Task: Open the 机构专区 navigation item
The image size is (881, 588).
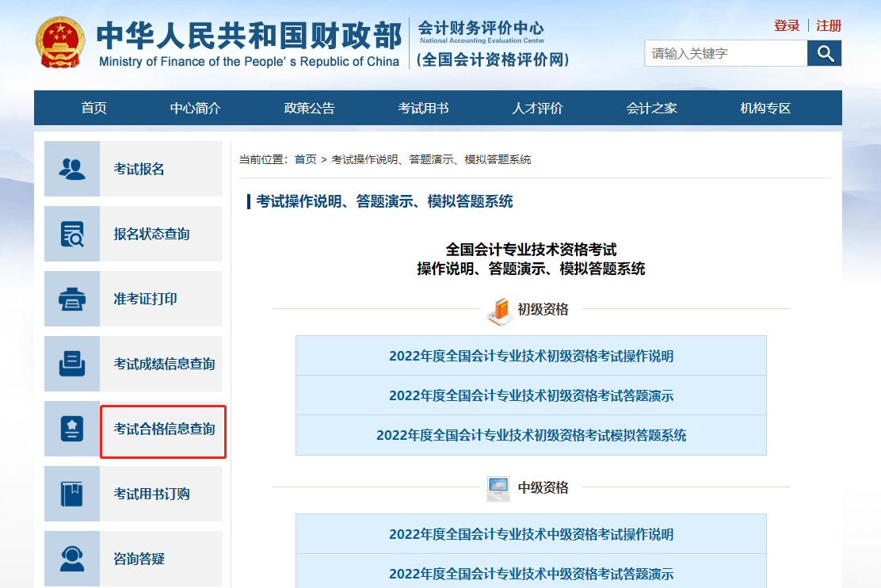Action: click(x=765, y=109)
